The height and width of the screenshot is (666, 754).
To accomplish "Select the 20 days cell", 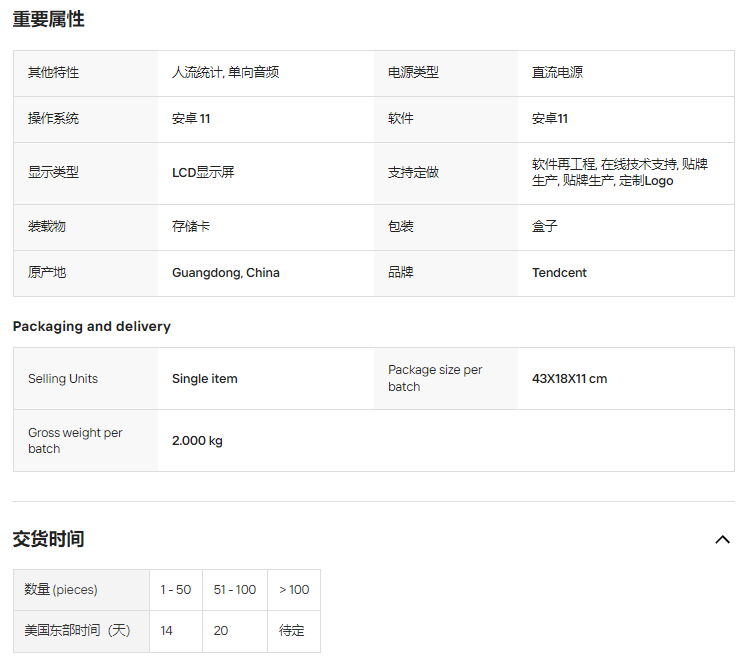I will click(x=235, y=631).
